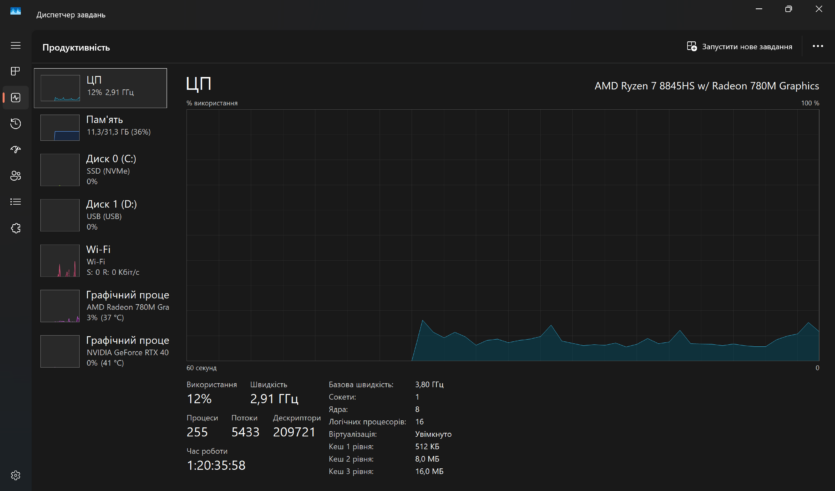Select the Performance page icon
Image resolution: width=835 pixels, height=491 pixels.
coord(15,97)
